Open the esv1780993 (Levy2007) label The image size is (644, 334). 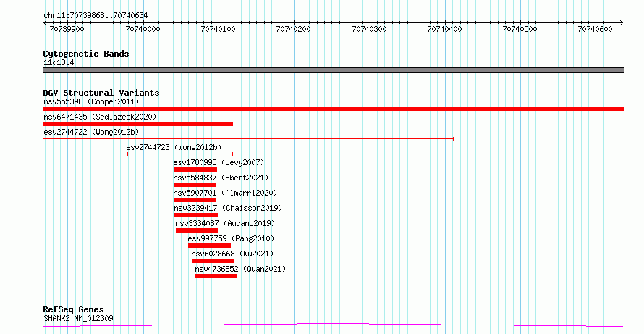tap(219, 162)
